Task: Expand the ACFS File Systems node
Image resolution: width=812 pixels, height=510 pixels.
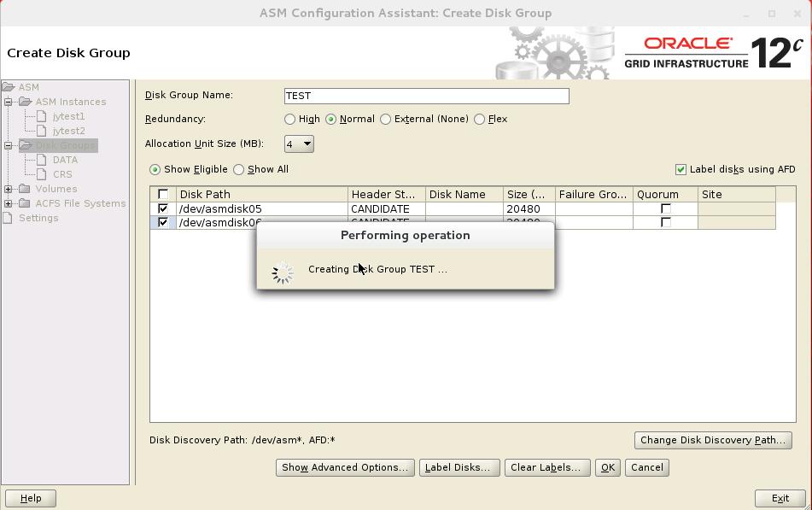Action: [x=9, y=203]
